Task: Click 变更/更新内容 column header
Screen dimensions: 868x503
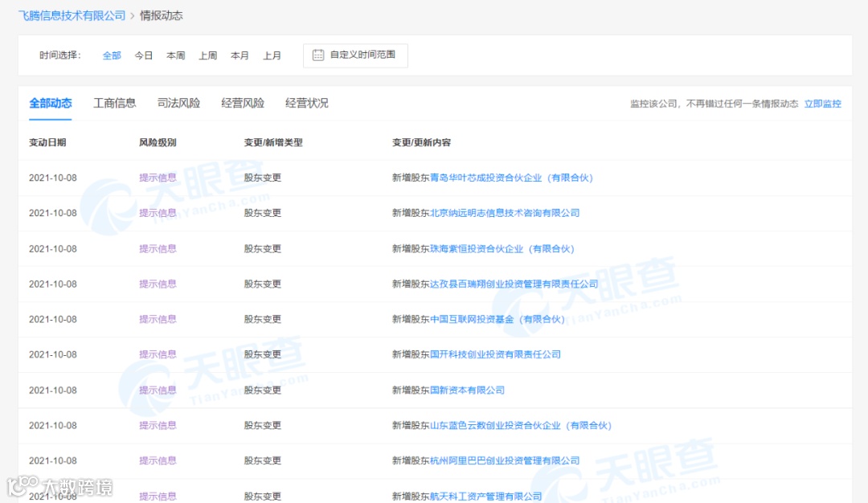Action: pos(421,143)
